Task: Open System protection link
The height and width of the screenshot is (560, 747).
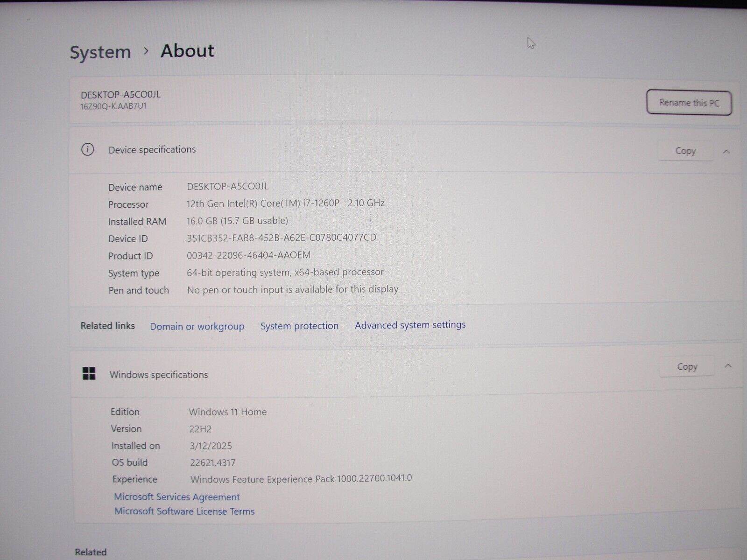Action: pyautogui.click(x=299, y=326)
